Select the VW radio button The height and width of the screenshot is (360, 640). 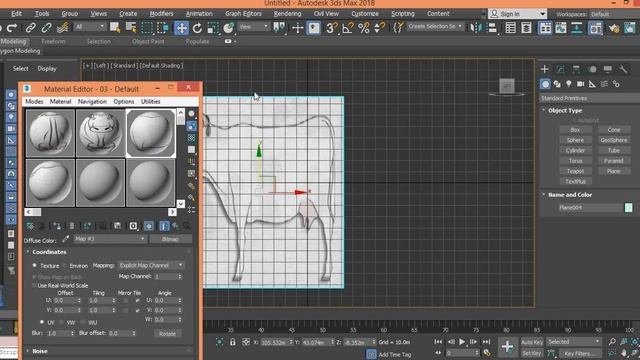(61, 322)
